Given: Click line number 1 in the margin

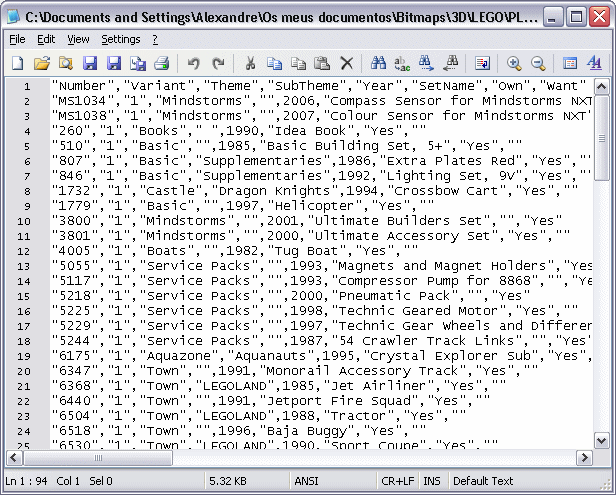Looking at the screenshot, I should (x=27, y=86).
